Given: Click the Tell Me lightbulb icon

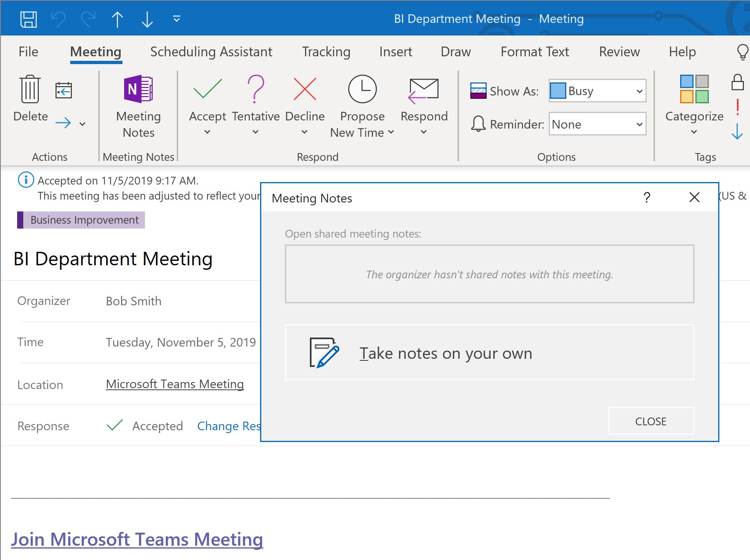Looking at the screenshot, I should click(742, 52).
